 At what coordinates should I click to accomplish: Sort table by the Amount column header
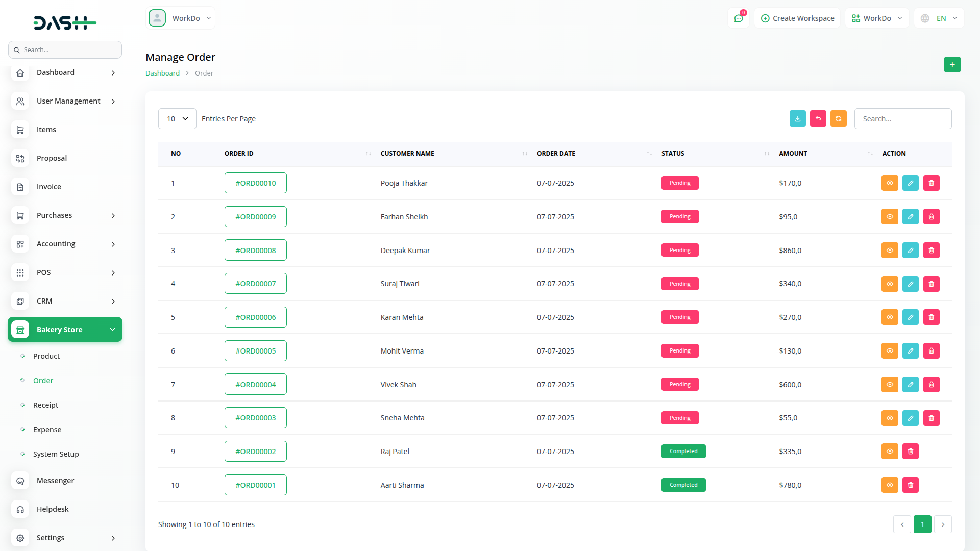coord(793,154)
